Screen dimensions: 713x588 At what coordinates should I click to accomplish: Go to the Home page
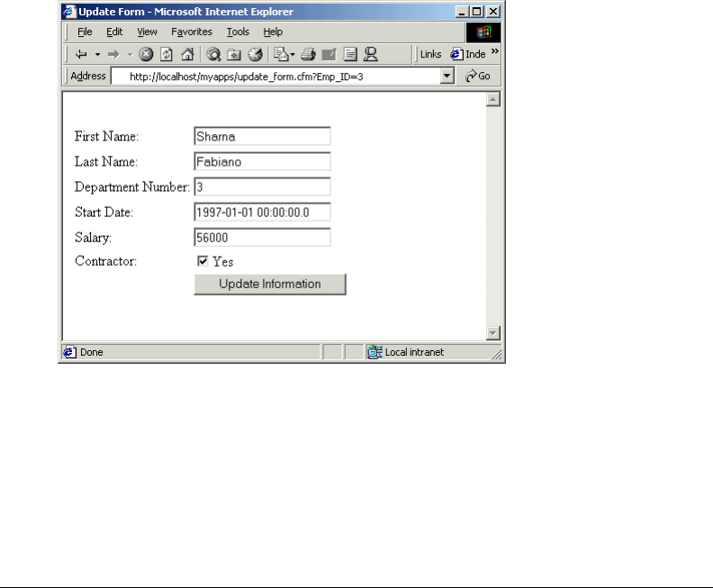187,55
